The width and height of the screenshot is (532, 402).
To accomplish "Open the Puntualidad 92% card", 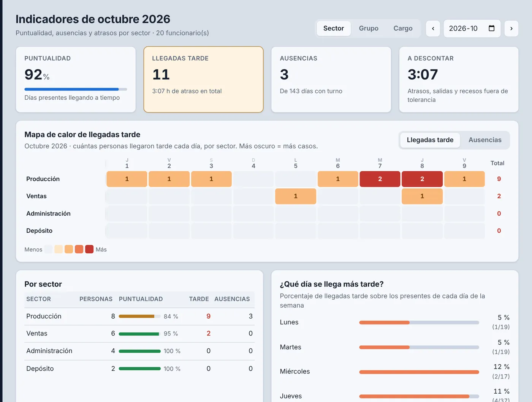I will click(x=76, y=79).
